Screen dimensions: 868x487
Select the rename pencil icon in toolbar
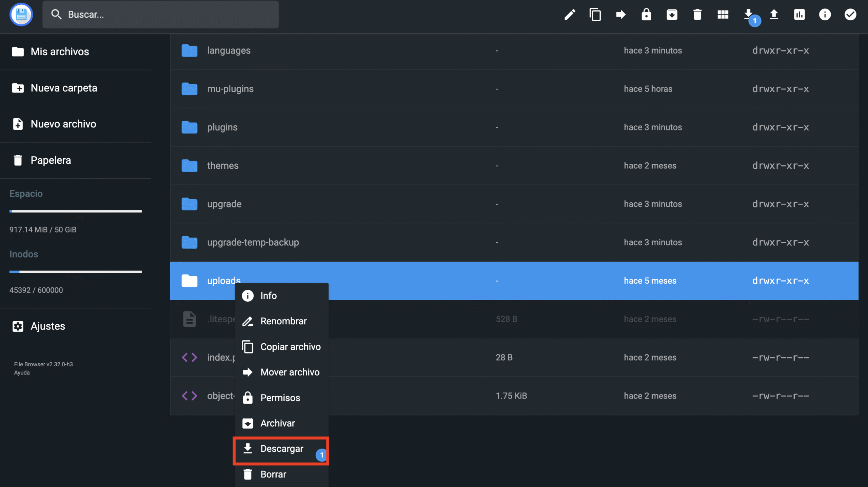pyautogui.click(x=570, y=15)
